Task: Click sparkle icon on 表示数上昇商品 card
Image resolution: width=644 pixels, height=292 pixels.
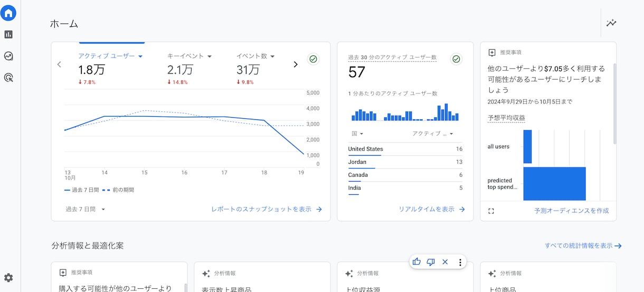Action: 206,274
